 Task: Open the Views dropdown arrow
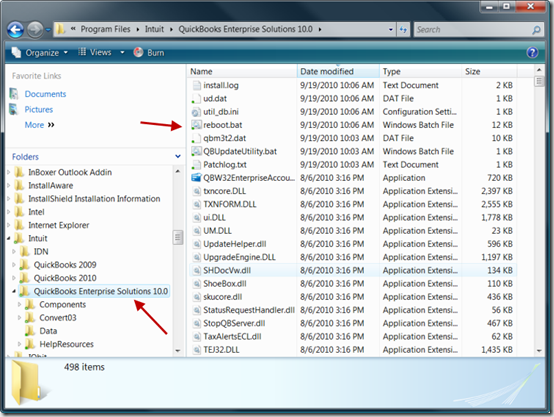[122, 53]
